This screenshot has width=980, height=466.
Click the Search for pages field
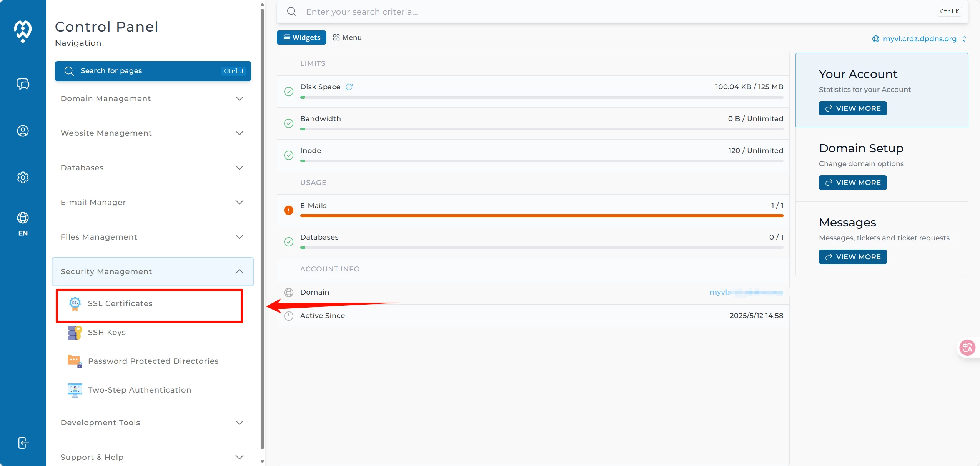(153, 71)
